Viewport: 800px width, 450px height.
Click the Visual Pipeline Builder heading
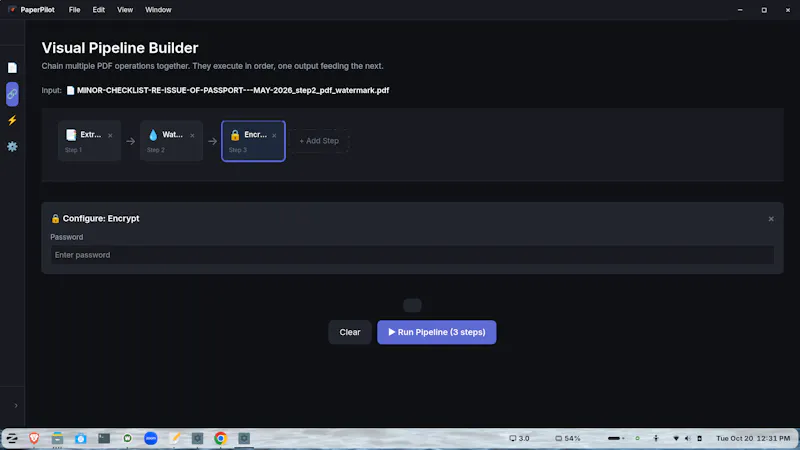coord(120,48)
